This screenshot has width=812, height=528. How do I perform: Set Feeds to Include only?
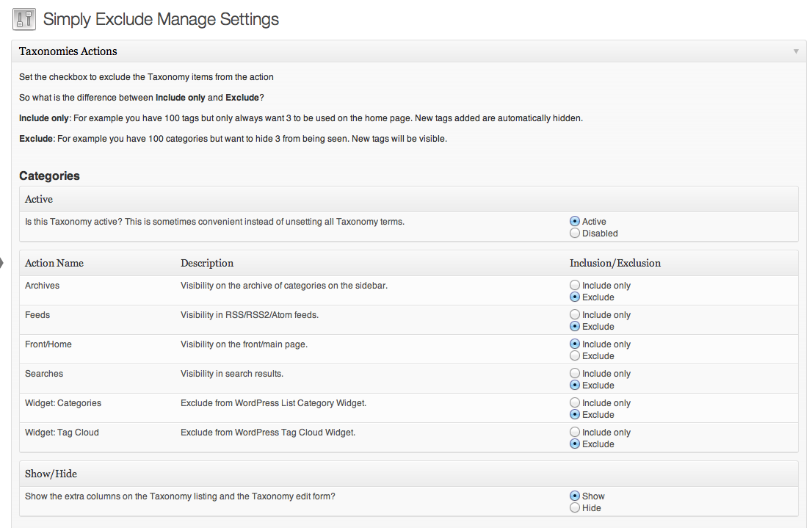(575, 314)
